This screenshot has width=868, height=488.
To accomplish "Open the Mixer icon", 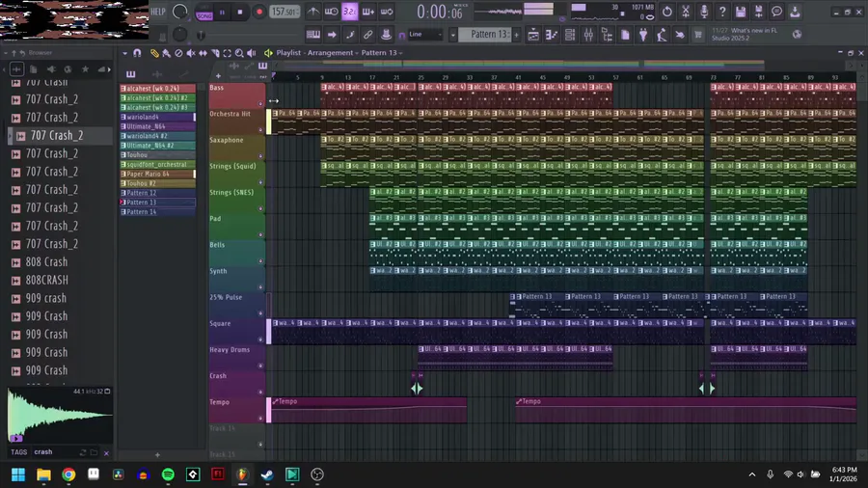I will pos(588,35).
